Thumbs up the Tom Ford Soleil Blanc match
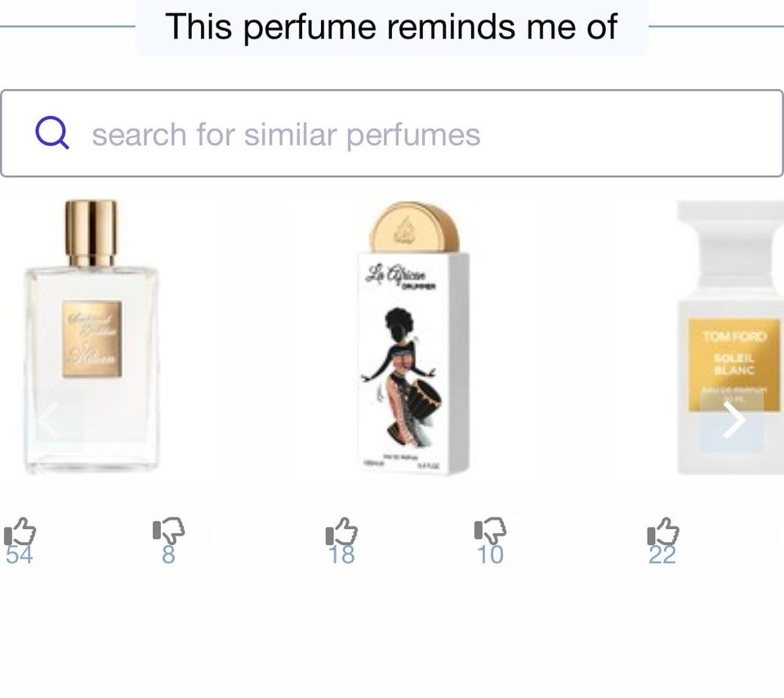Viewport: 784px width, 698px height. click(x=663, y=531)
